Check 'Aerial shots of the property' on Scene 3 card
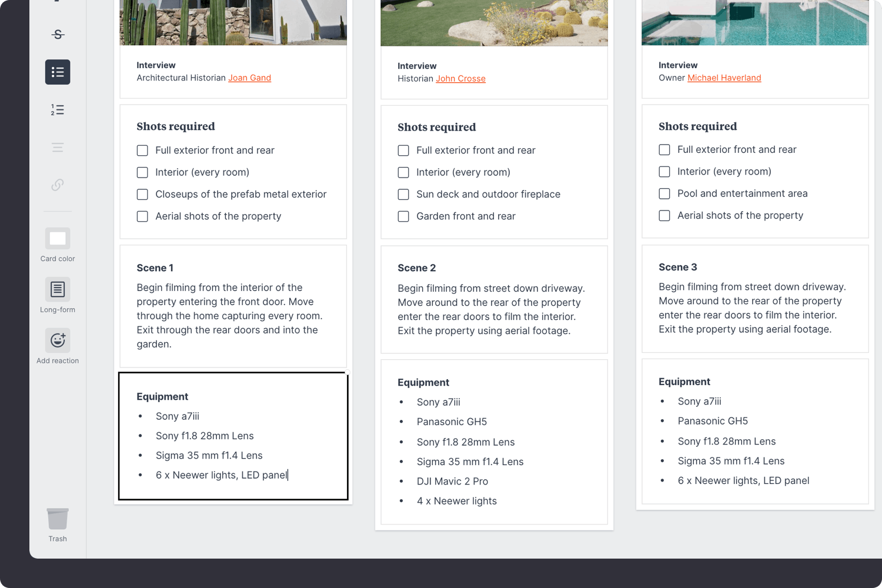Screen dimensions: 882x588 (664, 215)
